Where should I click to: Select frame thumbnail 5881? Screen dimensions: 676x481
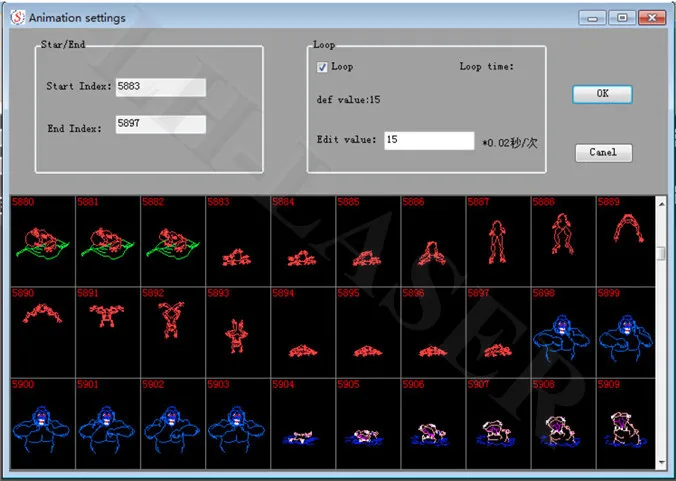tap(108, 241)
